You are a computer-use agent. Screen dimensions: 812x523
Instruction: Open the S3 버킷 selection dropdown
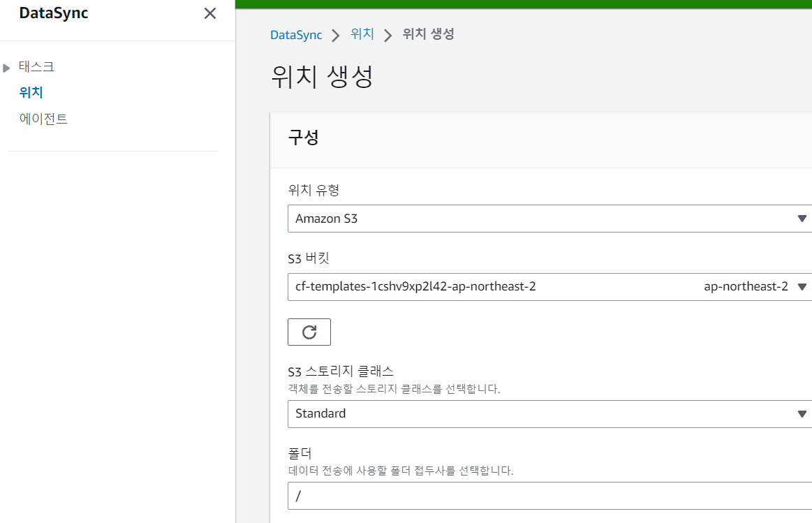tap(550, 287)
